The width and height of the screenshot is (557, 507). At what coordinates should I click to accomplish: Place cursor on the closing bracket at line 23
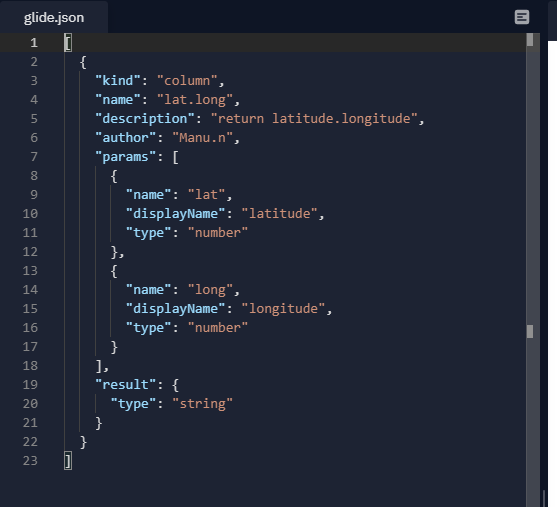[x=68, y=460]
